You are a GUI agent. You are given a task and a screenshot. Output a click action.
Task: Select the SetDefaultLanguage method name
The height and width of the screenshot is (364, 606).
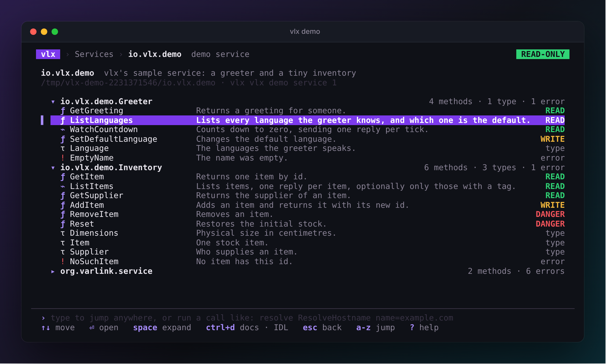(x=113, y=139)
